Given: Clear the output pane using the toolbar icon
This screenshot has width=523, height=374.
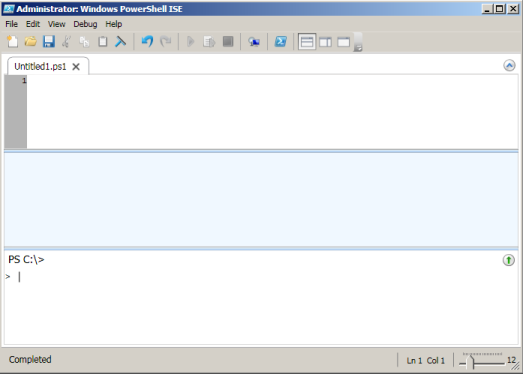Looking at the screenshot, I should [x=120, y=42].
